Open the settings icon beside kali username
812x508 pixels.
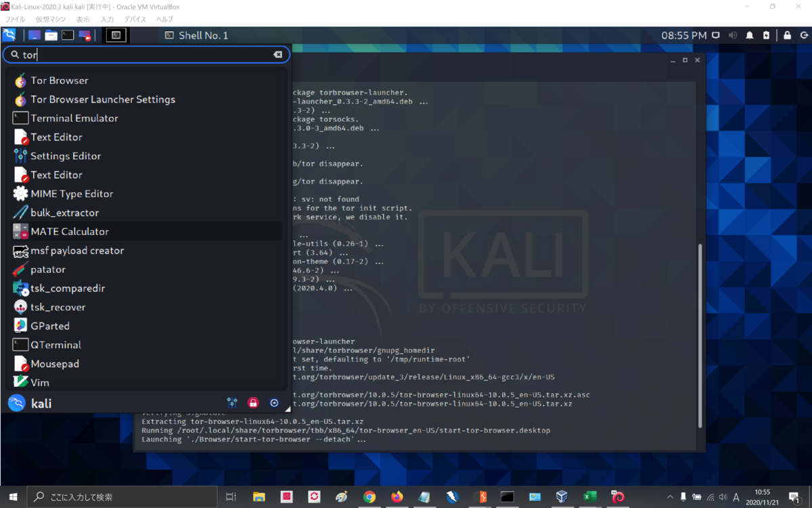click(232, 403)
